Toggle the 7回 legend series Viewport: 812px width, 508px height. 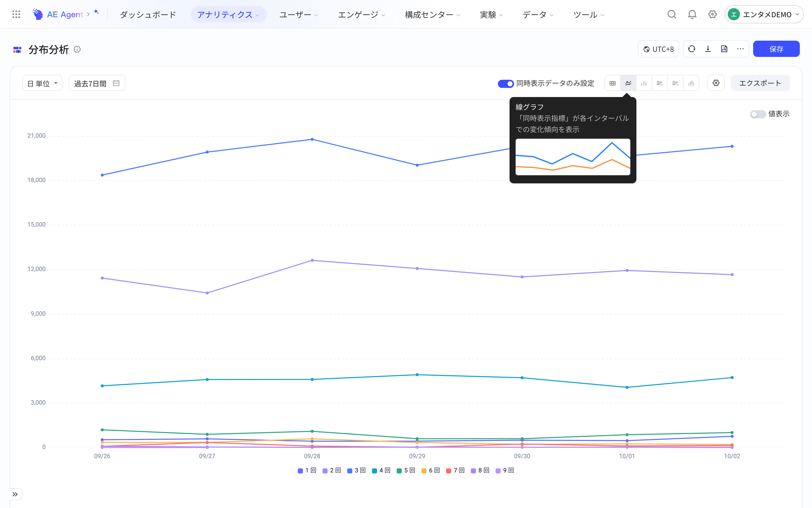(x=455, y=470)
